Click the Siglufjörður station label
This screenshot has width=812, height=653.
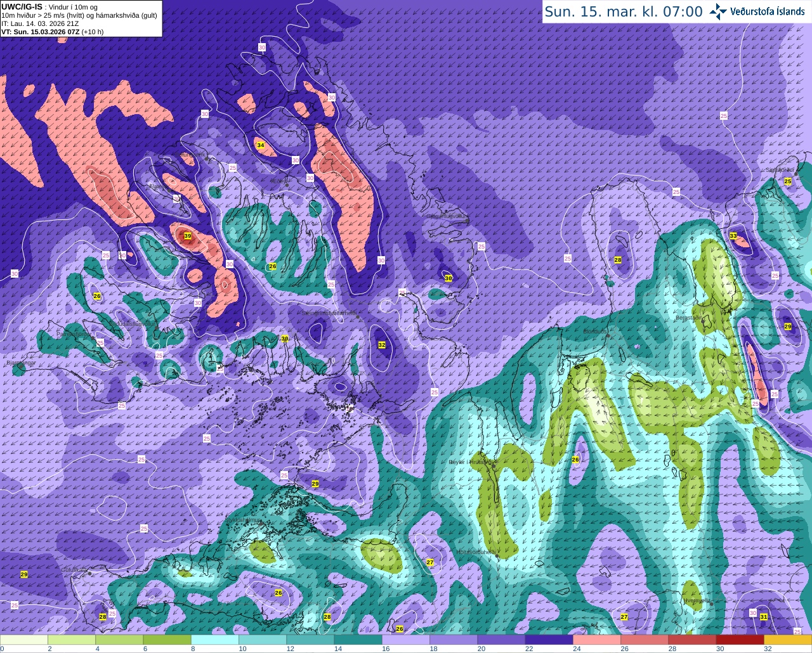[x=782, y=170]
